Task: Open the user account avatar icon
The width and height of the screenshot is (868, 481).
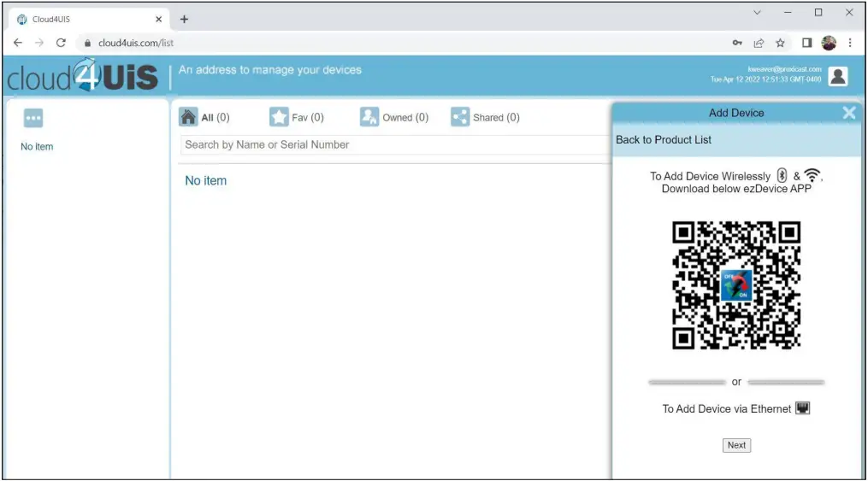Action: coord(838,76)
